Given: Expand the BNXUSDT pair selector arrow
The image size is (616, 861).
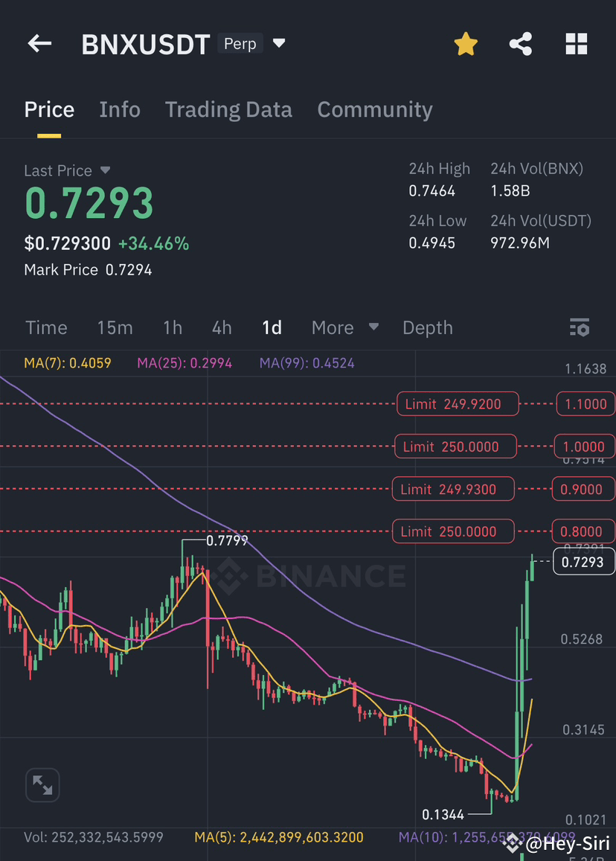Looking at the screenshot, I should coord(279,43).
